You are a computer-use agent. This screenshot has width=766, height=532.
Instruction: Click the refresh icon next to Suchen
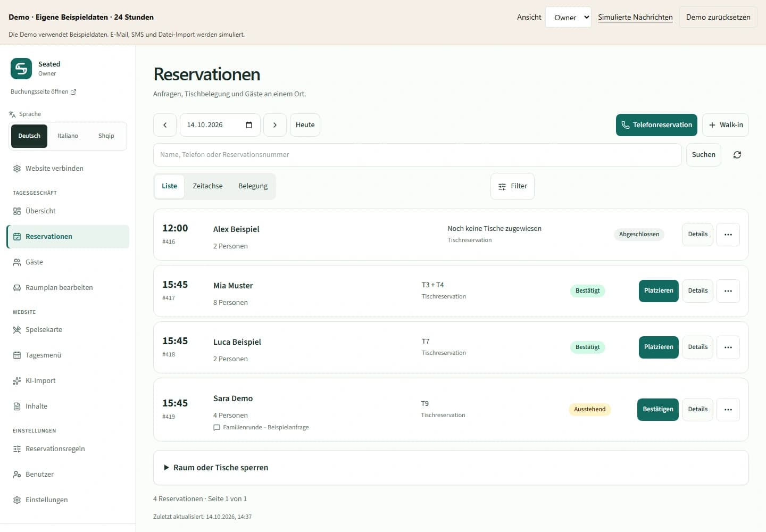click(737, 155)
